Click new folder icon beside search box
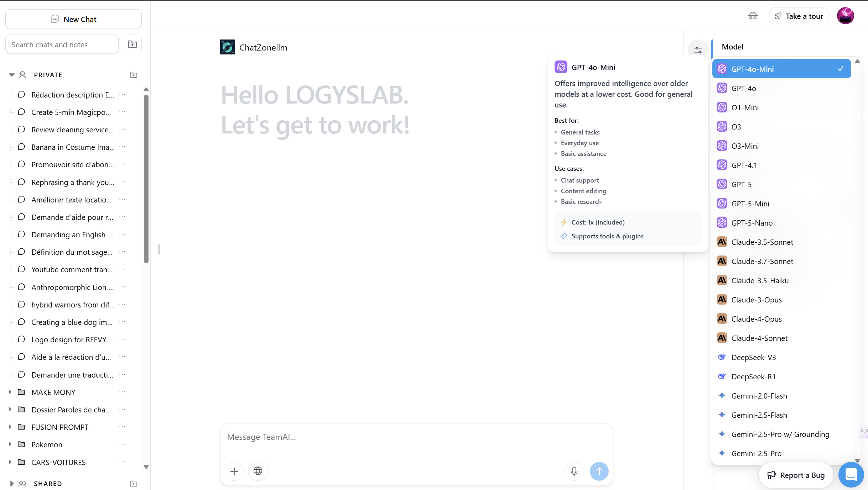Viewport: 868px width, 490px height. pos(132,44)
